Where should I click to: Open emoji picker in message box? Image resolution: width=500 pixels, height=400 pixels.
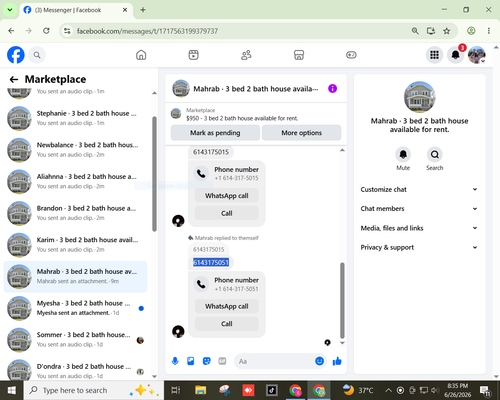319,361
